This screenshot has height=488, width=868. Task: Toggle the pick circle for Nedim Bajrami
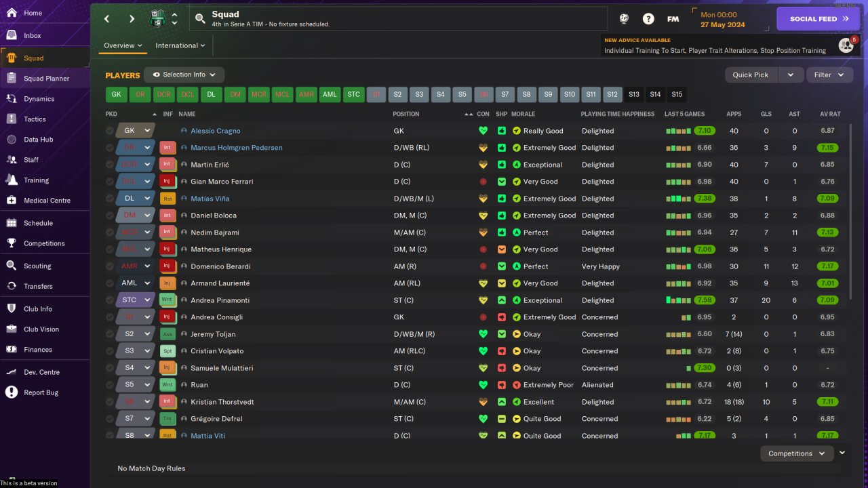[110, 232]
